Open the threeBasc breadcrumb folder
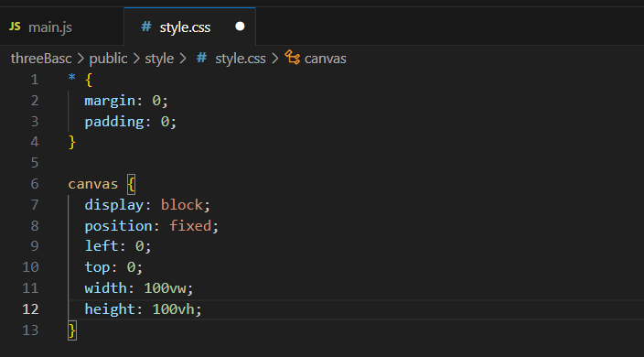 tap(41, 59)
